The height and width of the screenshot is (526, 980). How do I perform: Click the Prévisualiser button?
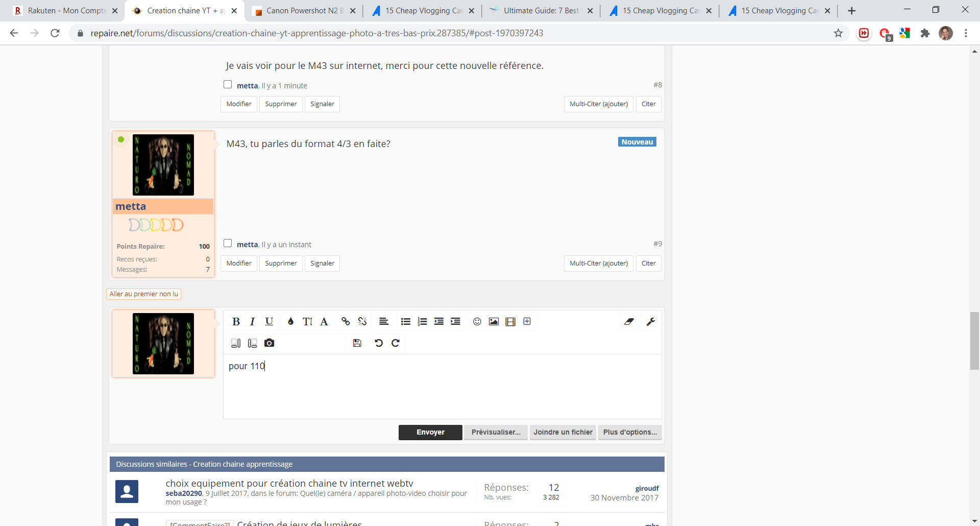(x=496, y=433)
